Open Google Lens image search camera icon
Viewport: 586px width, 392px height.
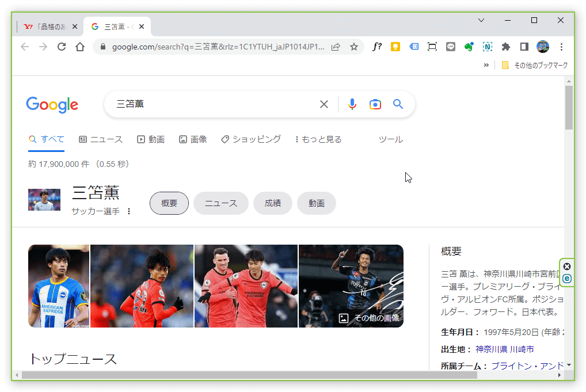point(375,104)
